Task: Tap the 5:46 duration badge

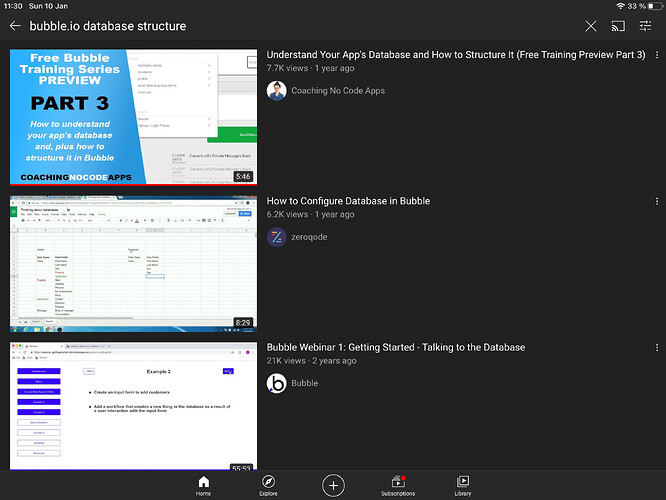Action: pos(243,176)
